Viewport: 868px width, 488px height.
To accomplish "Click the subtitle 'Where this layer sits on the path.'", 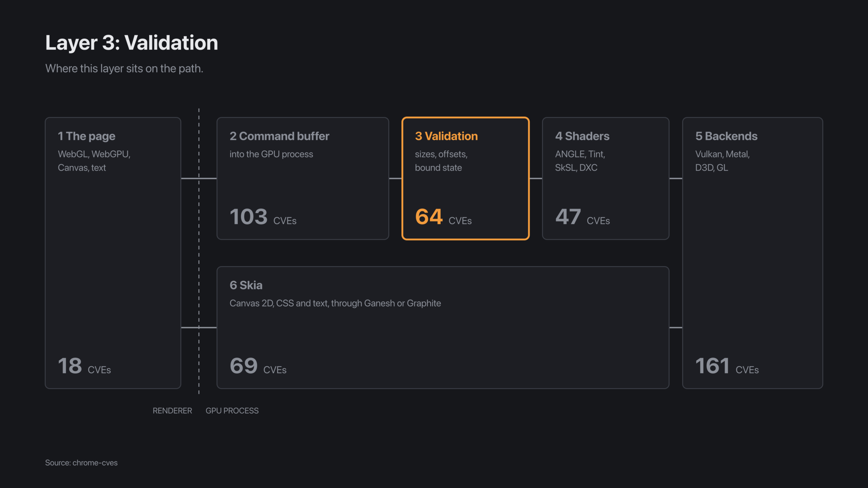I will [x=124, y=68].
